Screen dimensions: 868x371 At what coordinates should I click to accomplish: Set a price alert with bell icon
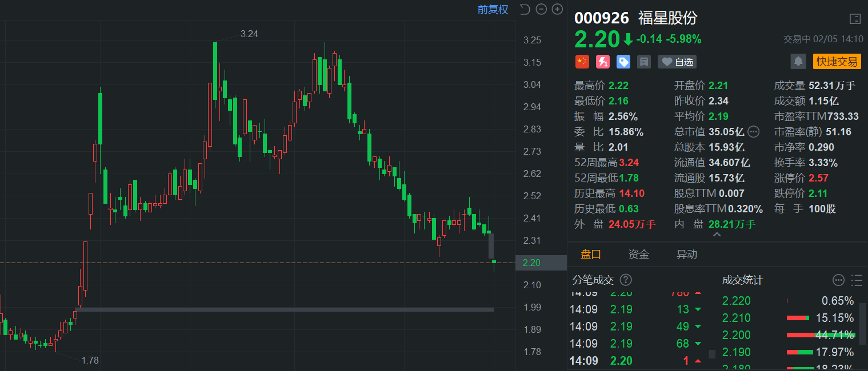[x=798, y=61]
